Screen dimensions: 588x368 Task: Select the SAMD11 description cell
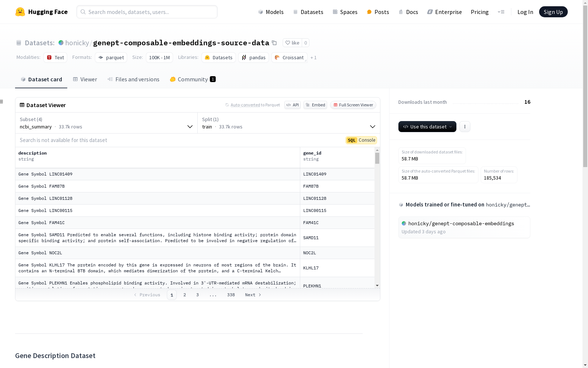tap(158, 238)
